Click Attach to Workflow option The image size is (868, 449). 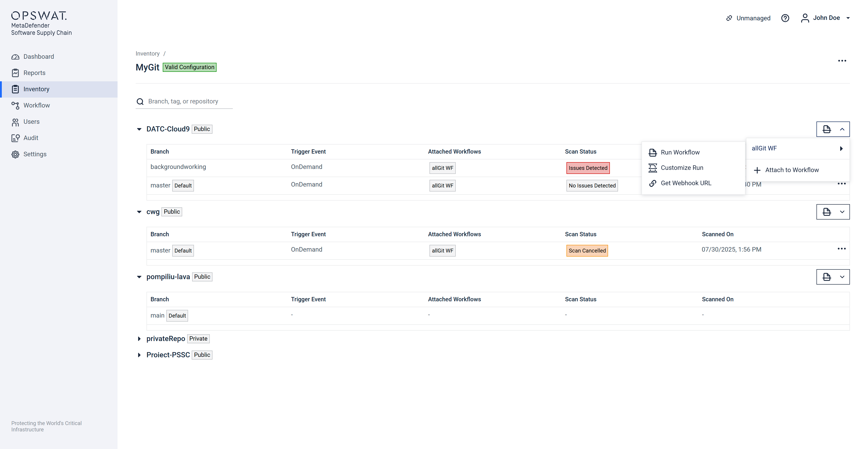[x=797, y=170]
